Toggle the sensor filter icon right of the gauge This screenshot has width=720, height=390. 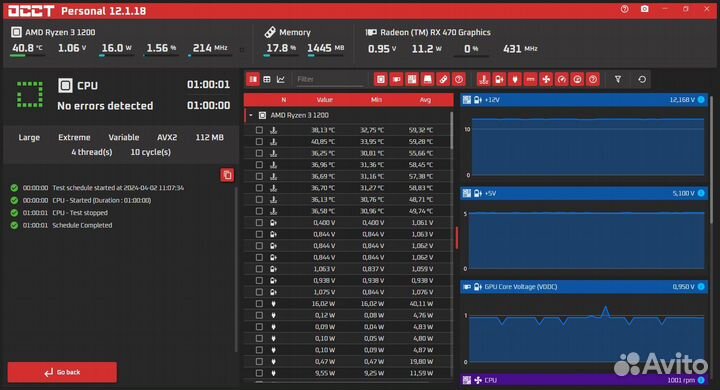(577, 79)
